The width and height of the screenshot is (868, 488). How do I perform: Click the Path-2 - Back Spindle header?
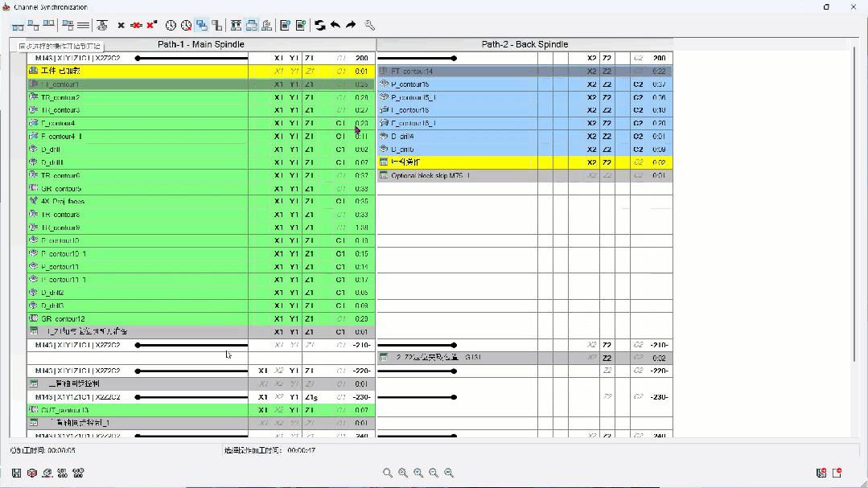[525, 44]
